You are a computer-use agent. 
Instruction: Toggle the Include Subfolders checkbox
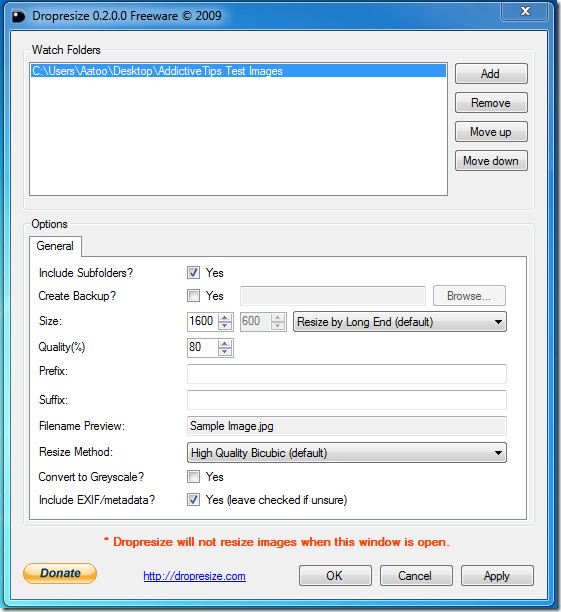pyautogui.click(x=193, y=272)
